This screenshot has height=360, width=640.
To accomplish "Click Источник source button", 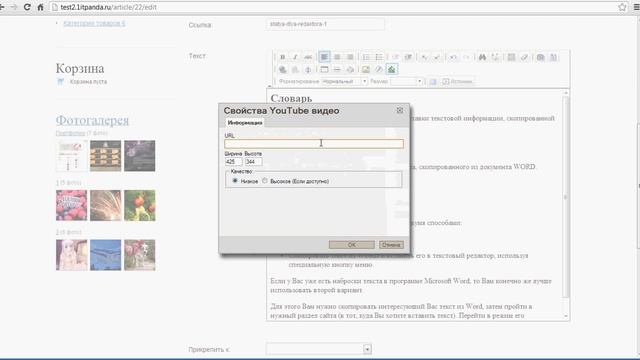I will point(458,81).
